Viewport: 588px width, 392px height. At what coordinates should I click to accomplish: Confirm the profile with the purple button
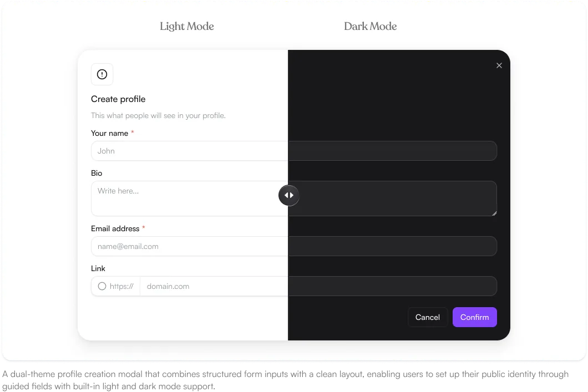click(475, 317)
